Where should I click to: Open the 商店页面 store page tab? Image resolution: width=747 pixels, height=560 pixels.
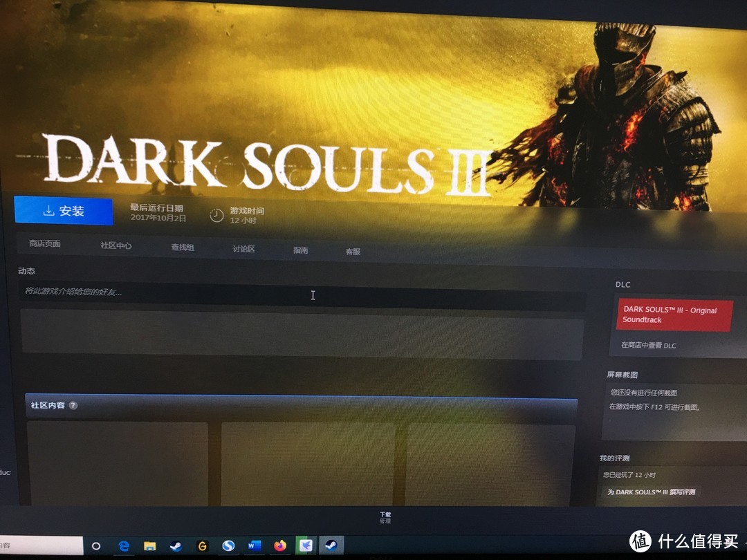coord(45,244)
